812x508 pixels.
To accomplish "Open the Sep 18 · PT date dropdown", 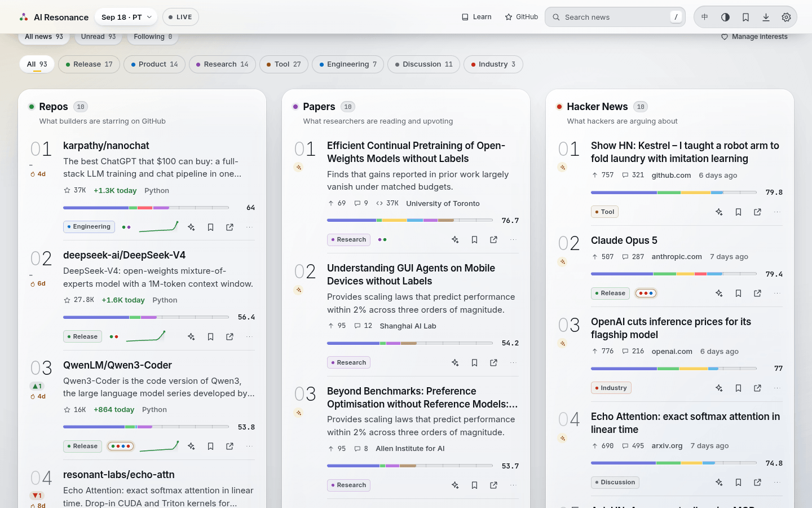I will 126,17.
